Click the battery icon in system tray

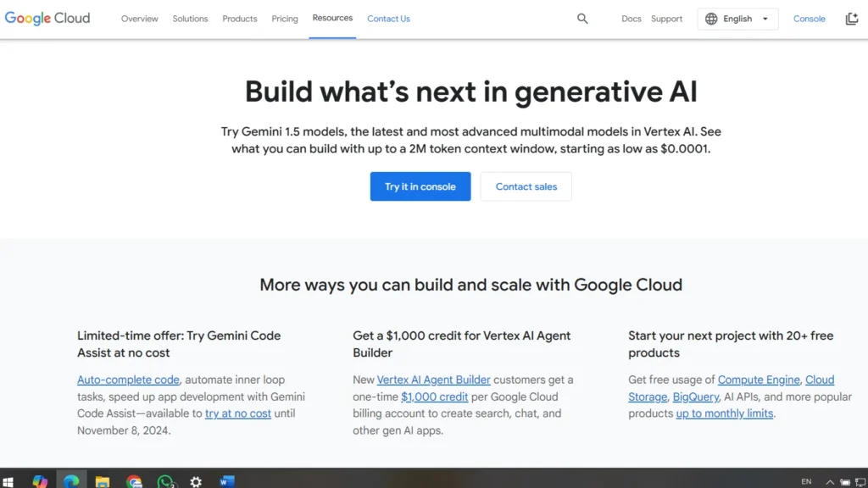(x=845, y=482)
